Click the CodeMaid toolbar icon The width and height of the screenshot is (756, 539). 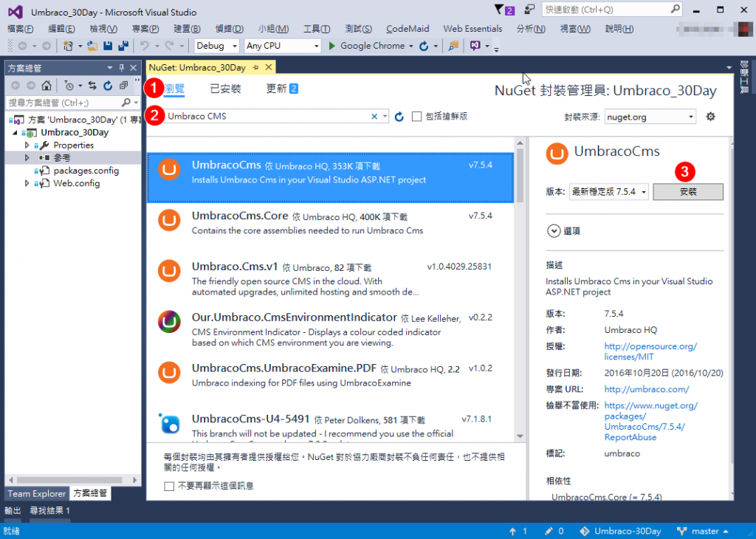click(x=475, y=46)
